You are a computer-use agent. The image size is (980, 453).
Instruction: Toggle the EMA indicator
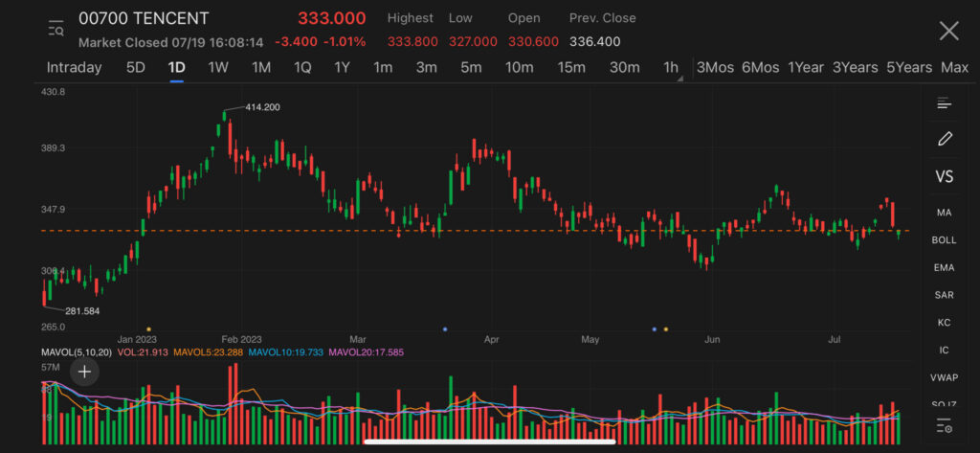point(944,268)
